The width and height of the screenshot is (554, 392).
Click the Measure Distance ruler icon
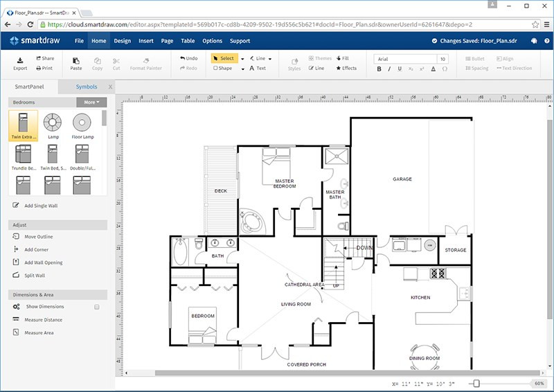16,320
